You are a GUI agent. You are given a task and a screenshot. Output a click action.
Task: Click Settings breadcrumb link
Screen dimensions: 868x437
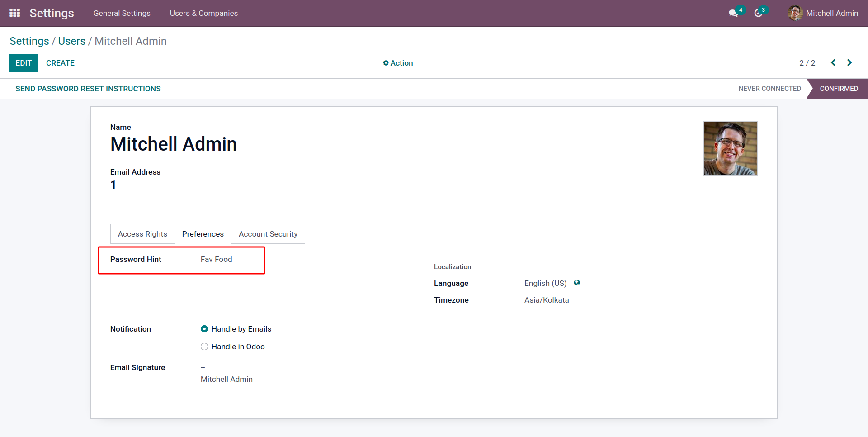tap(29, 41)
